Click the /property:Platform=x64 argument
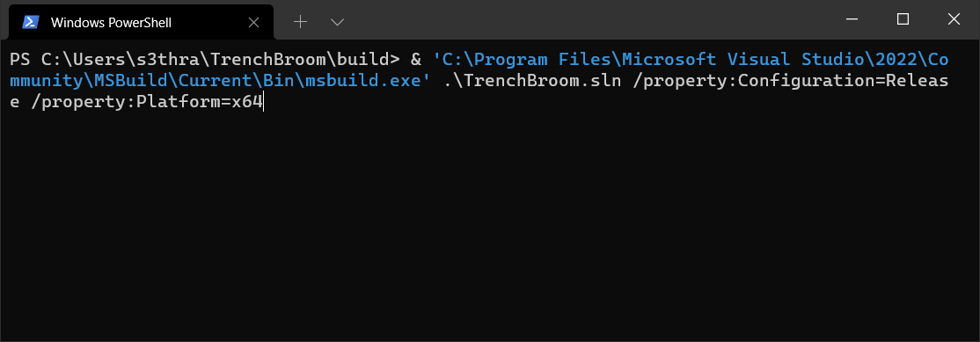Screen dimensions: 980x342 click(147, 102)
